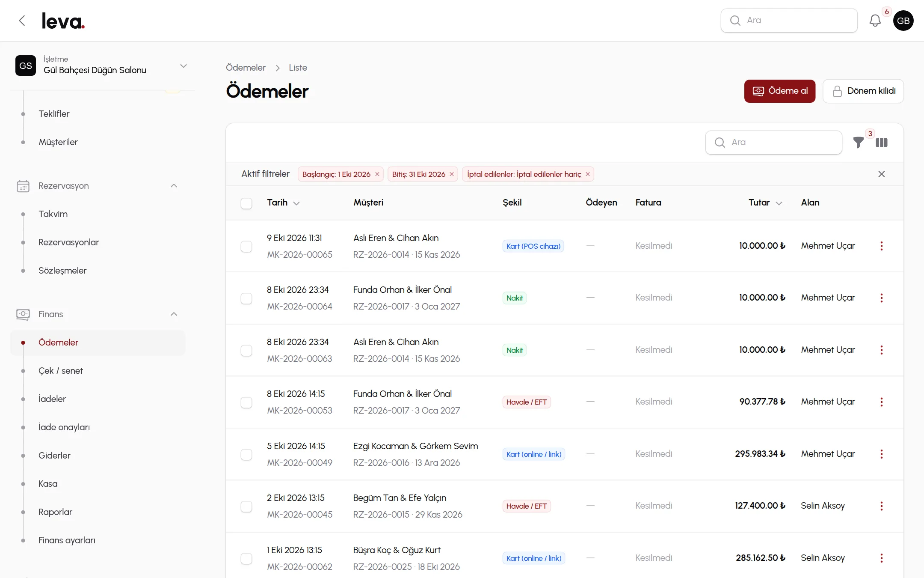This screenshot has width=924, height=578.
Task: Click the back arrow beside the leva logo
Action: click(22, 21)
